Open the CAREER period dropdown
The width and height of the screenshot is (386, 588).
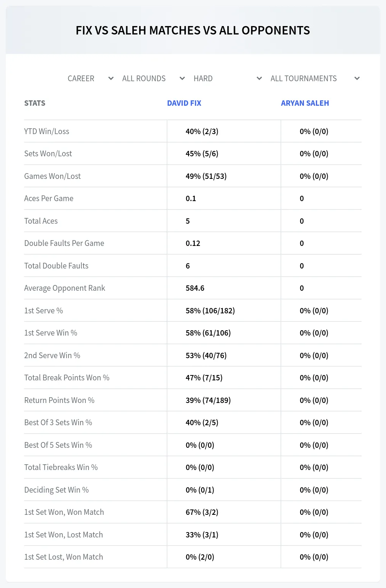[90, 79]
